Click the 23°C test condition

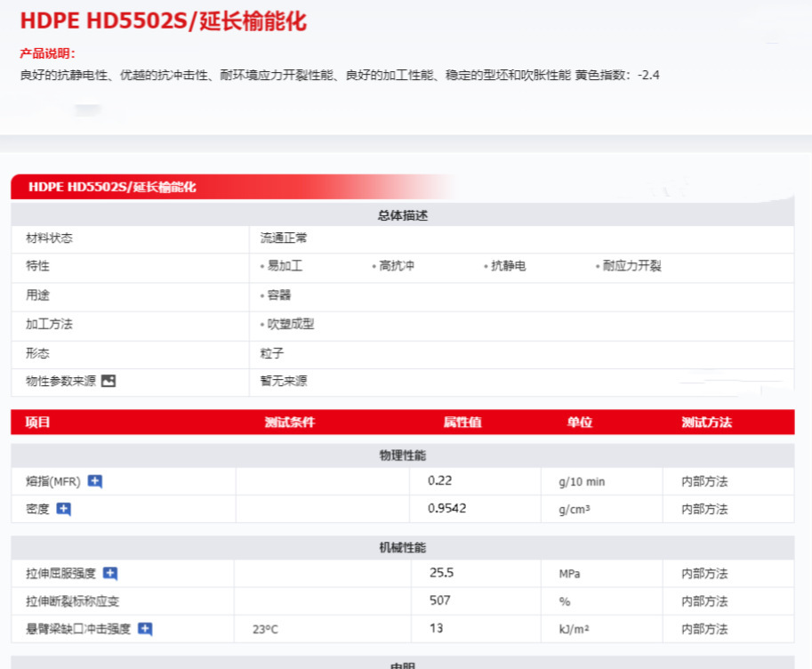click(x=265, y=629)
